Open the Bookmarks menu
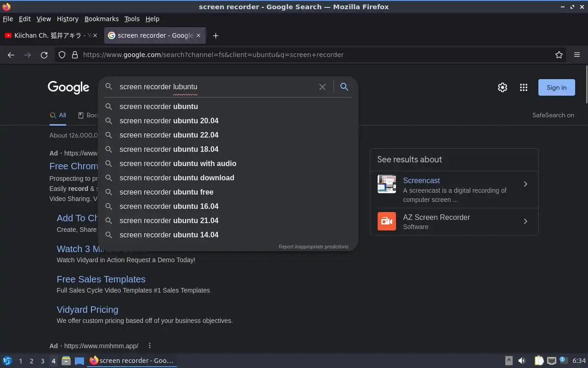The image size is (588, 368). (x=102, y=19)
